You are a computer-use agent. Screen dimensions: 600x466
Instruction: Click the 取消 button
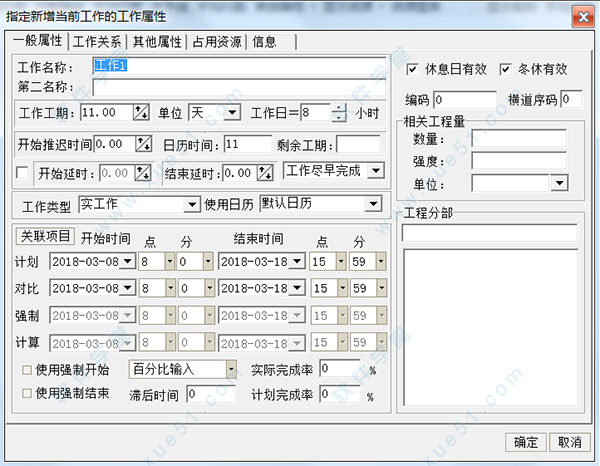point(570,442)
